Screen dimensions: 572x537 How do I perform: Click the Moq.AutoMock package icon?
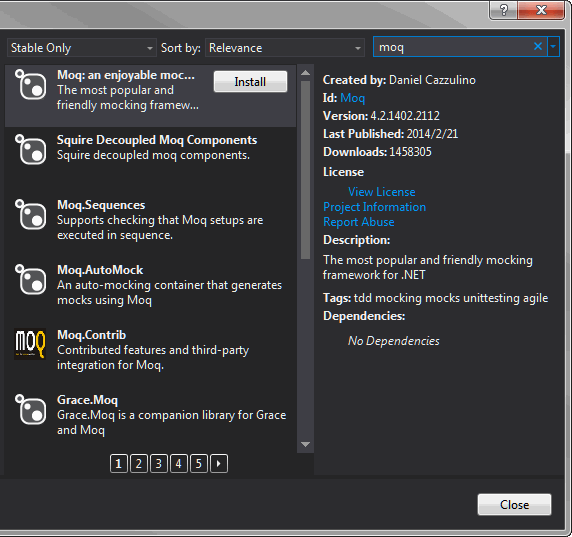tap(31, 279)
